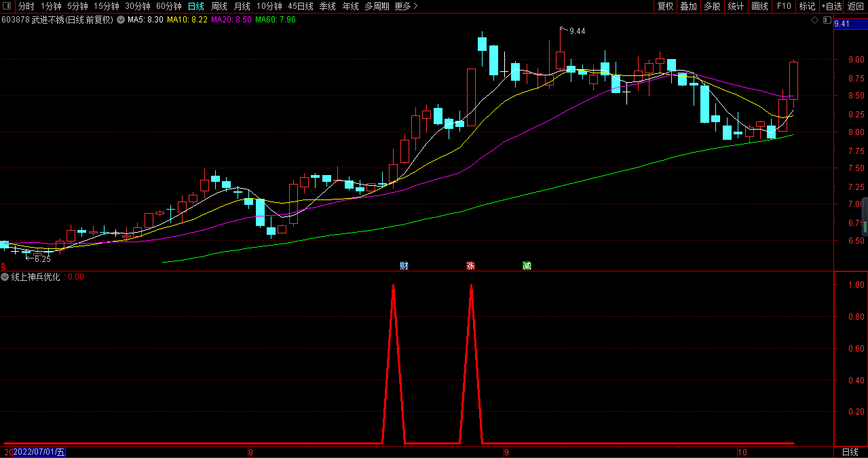The height and width of the screenshot is (458, 868).
Task: Expand the 更多 periods menu
Action: coord(406,6)
